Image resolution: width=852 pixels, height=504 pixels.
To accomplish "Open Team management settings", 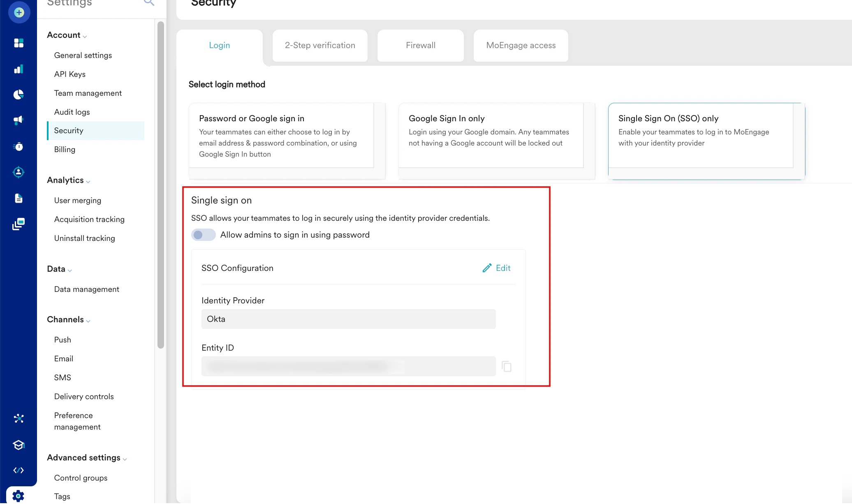I will [x=88, y=93].
